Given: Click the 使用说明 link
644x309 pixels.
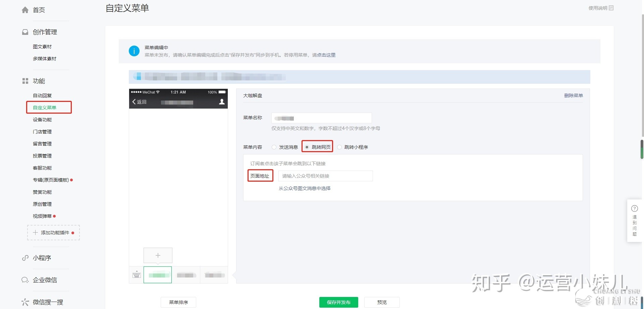Looking at the screenshot, I should coord(598,8).
